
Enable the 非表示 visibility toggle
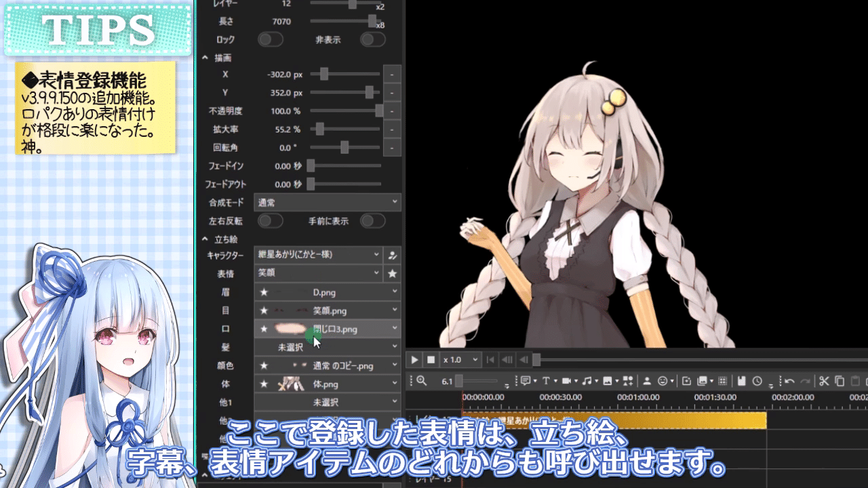(372, 40)
